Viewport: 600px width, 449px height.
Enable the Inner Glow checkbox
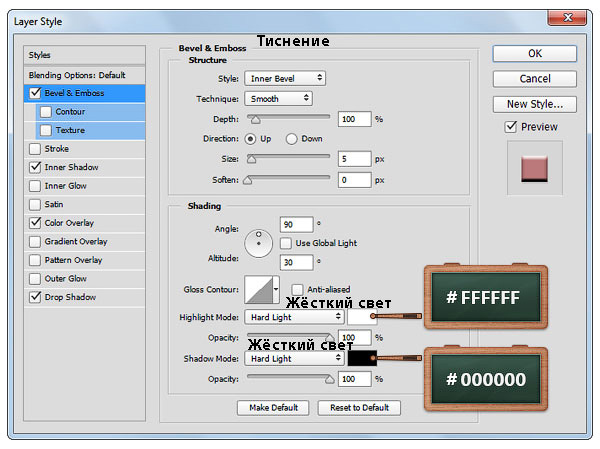[x=35, y=186]
